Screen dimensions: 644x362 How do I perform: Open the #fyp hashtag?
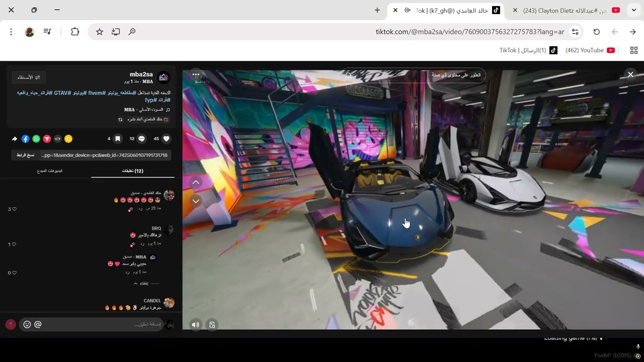pyautogui.click(x=151, y=100)
